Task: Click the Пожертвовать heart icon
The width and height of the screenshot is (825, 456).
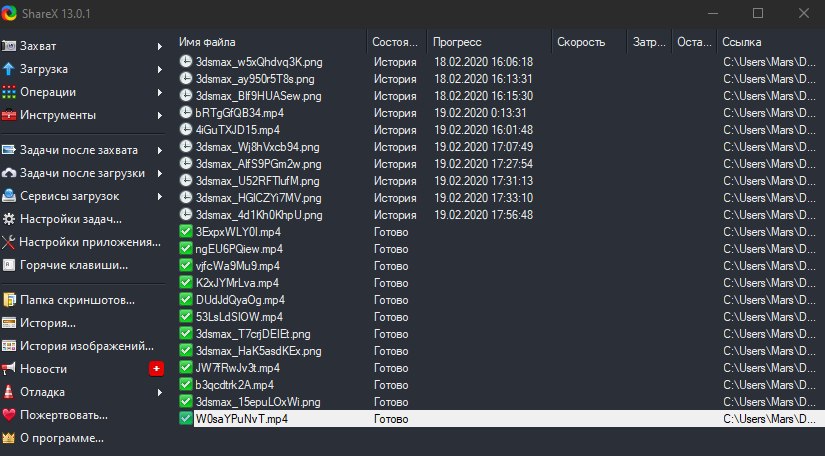Action: pyautogui.click(x=8, y=415)
